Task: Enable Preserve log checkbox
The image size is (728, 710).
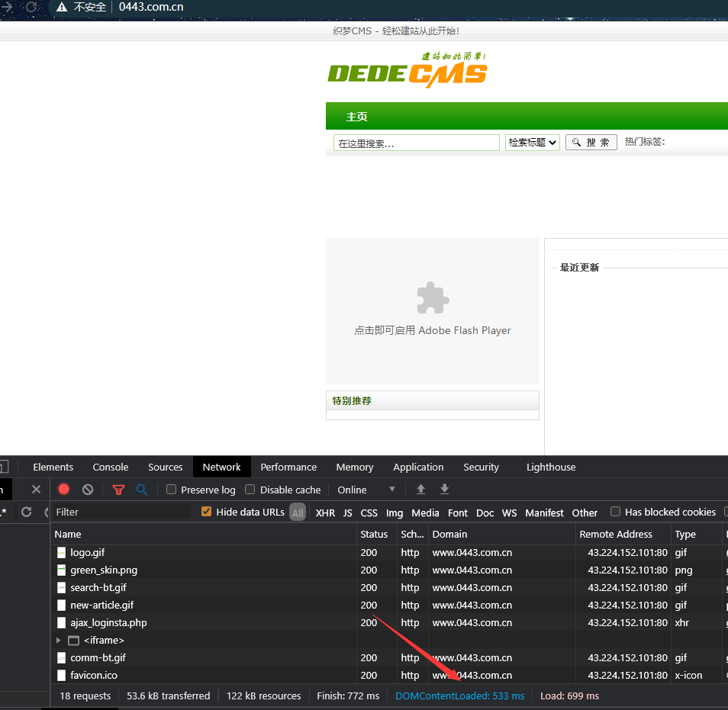Action: point(172,490)
